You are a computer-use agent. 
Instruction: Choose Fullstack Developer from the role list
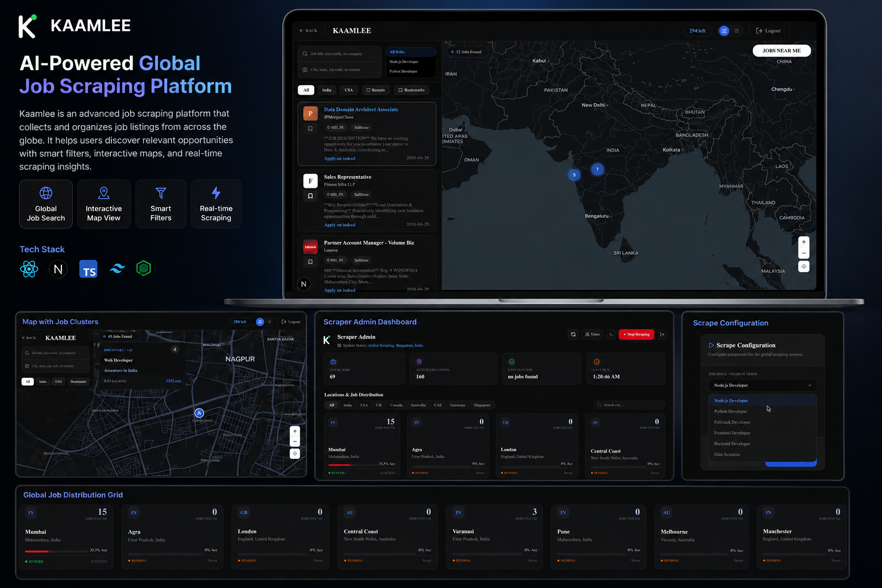763,422
